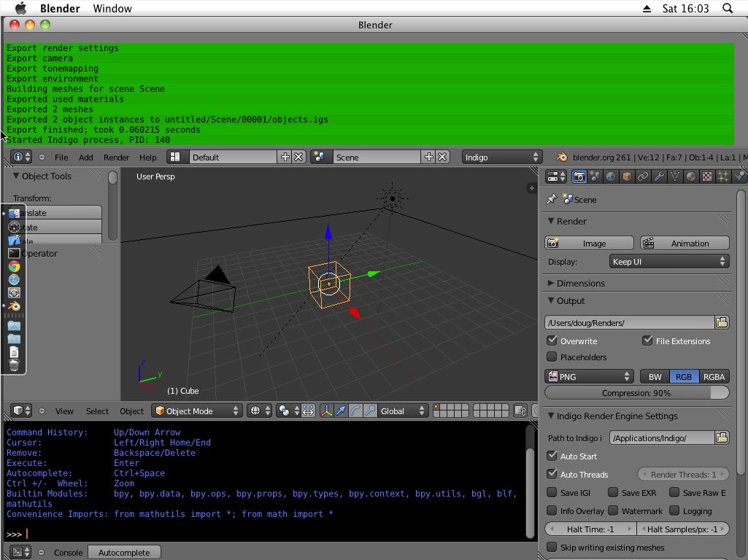Select RGBA color mode button
This screenshot has width=748, height=560.
coord(714,376)
